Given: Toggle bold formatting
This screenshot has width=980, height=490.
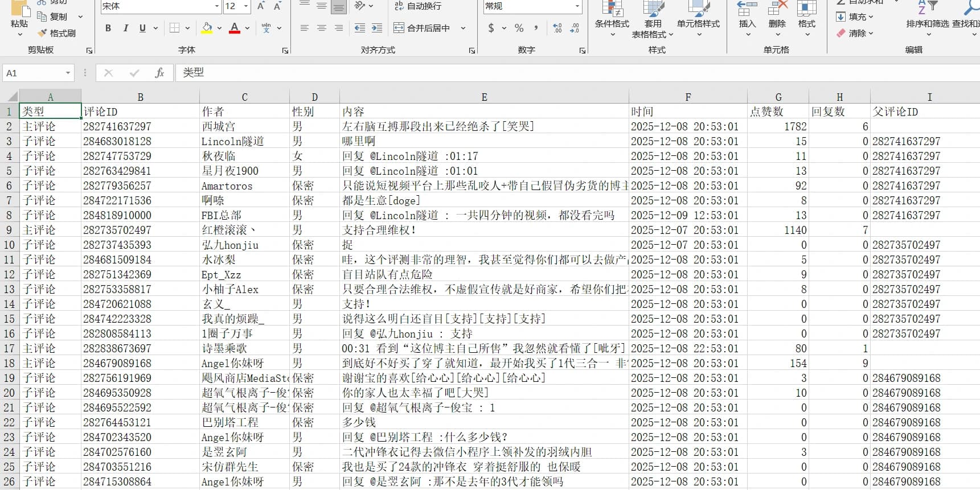Looking at the screenshot, I should [x=108, y=28].
